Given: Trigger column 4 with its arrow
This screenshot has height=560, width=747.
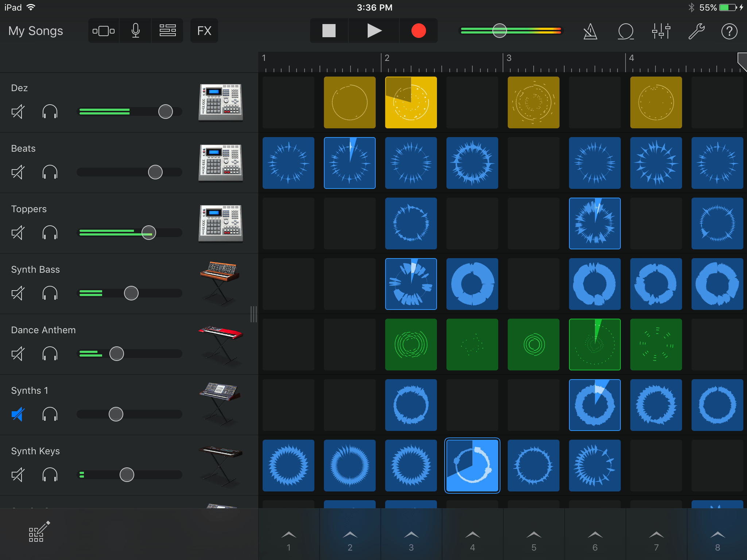Looking at the screenshot, I should pos(472,536).
